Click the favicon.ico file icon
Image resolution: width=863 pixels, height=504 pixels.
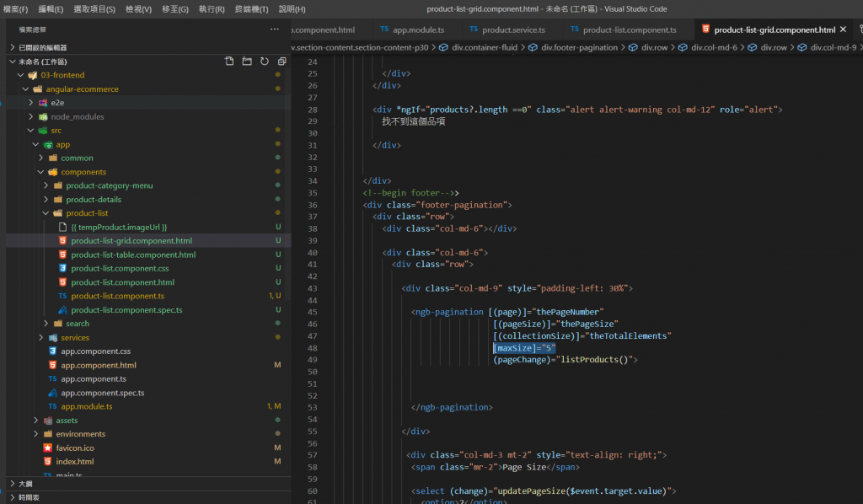click(48, 448)
